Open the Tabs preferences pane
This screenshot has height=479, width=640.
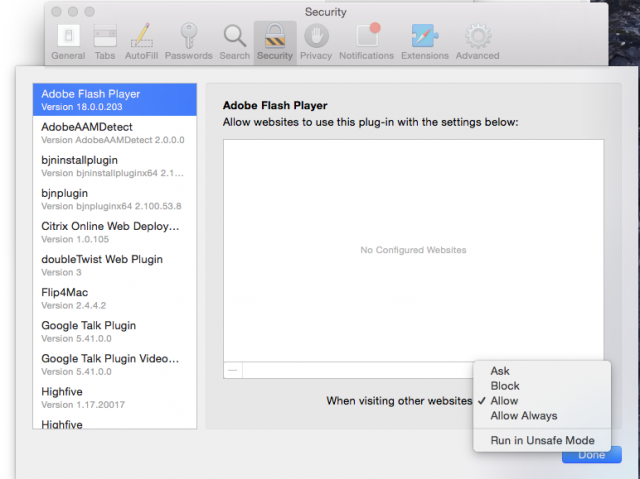point(105,42)
